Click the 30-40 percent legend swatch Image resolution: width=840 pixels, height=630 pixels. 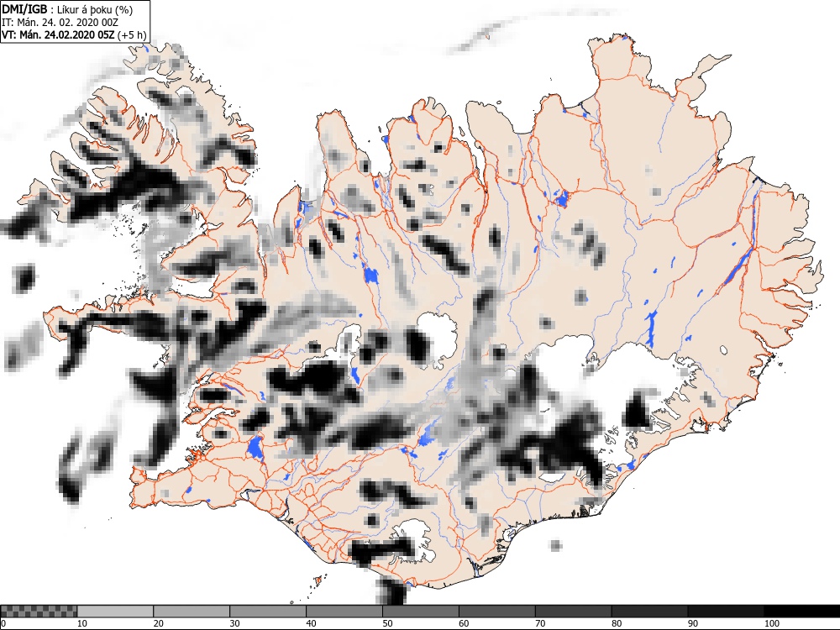click(268, 612)
